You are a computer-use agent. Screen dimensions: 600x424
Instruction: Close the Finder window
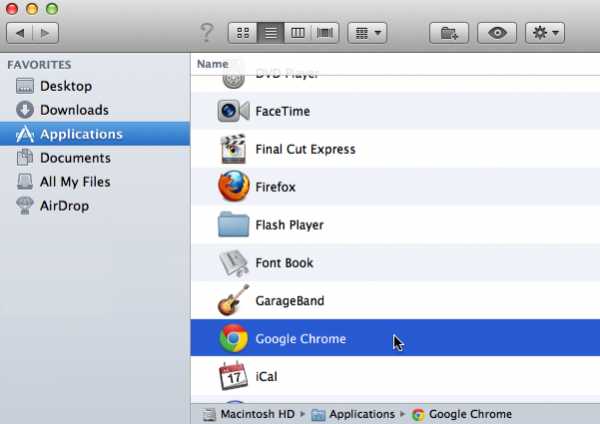[12, 8]
